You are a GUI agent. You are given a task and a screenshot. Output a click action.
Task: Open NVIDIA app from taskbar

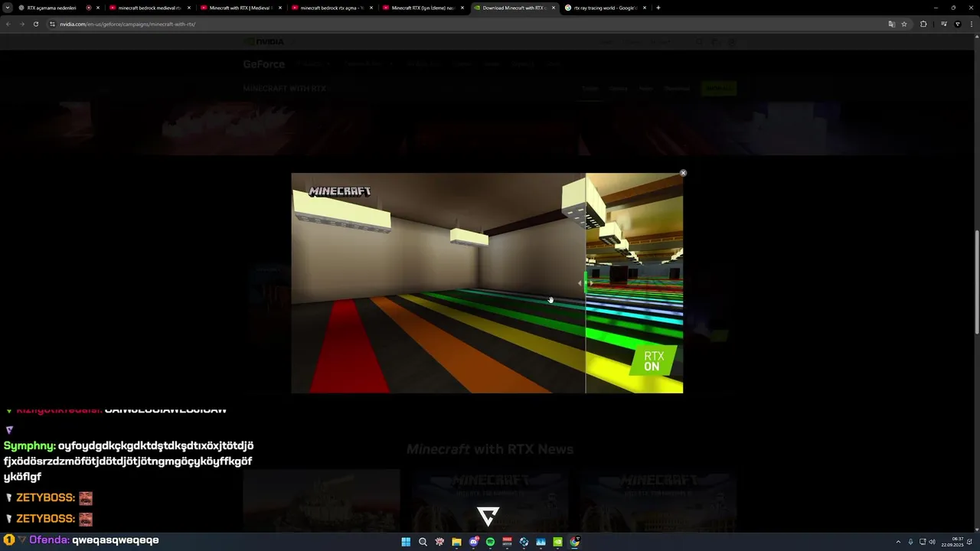pos(557,542)
